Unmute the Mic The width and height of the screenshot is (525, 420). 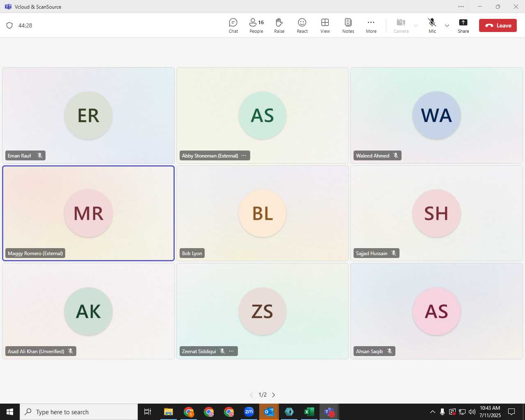[432, 25]
